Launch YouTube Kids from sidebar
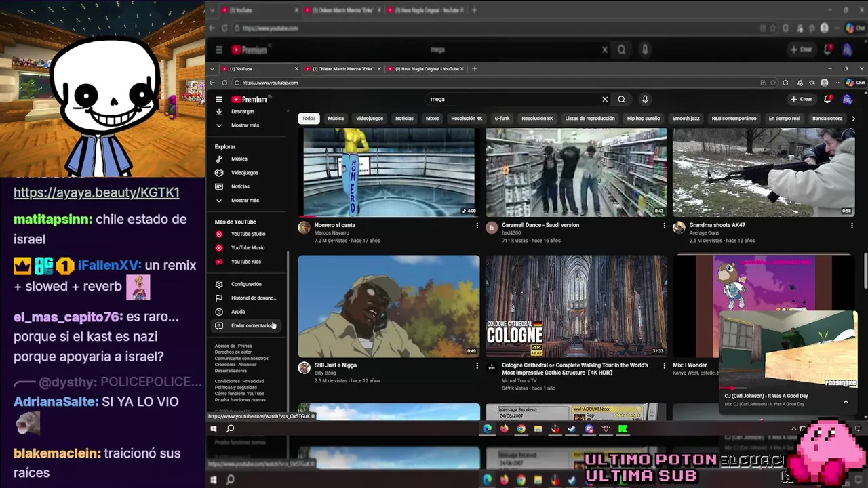This screenshot has width=868, height=488. 248,262
